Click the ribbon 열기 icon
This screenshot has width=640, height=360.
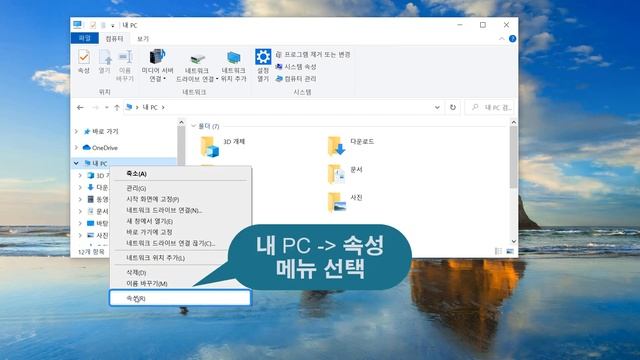[x=105, y=57]
